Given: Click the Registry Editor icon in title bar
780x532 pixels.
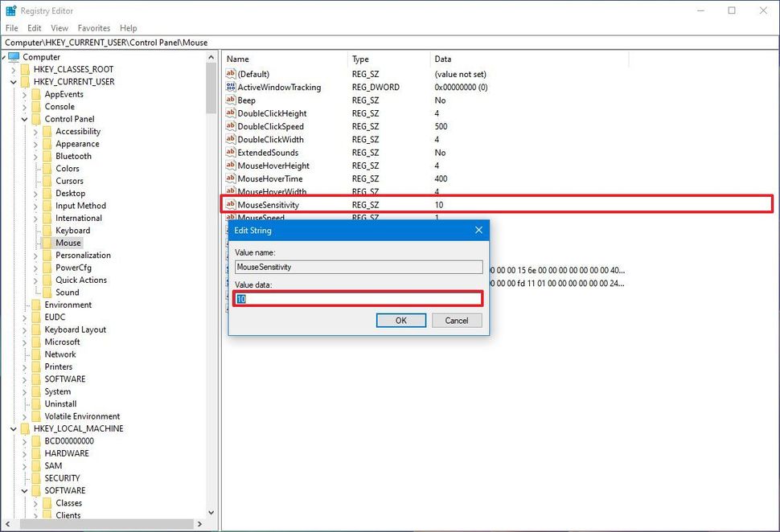Looking at the screenshot, I should 10,10.
